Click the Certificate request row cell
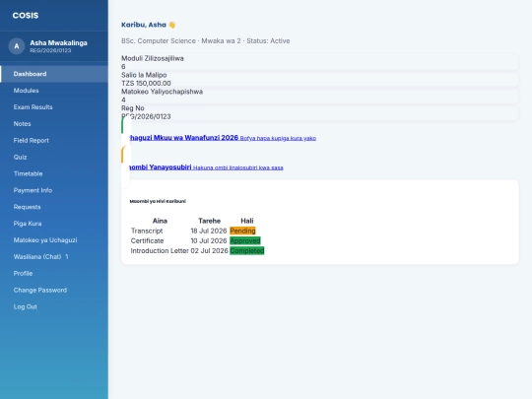 coord(147,241)
